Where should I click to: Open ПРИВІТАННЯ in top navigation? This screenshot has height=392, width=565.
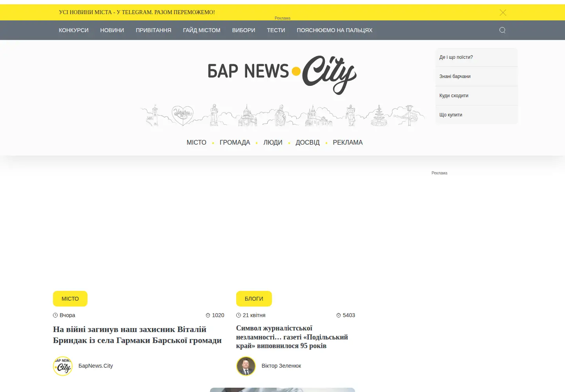pyautogui.click(x=153, y=30)
